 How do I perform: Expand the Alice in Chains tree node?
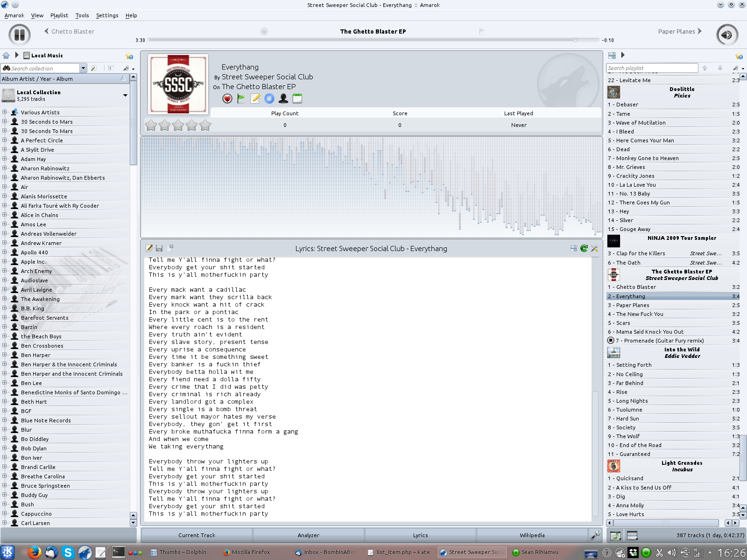5,215
